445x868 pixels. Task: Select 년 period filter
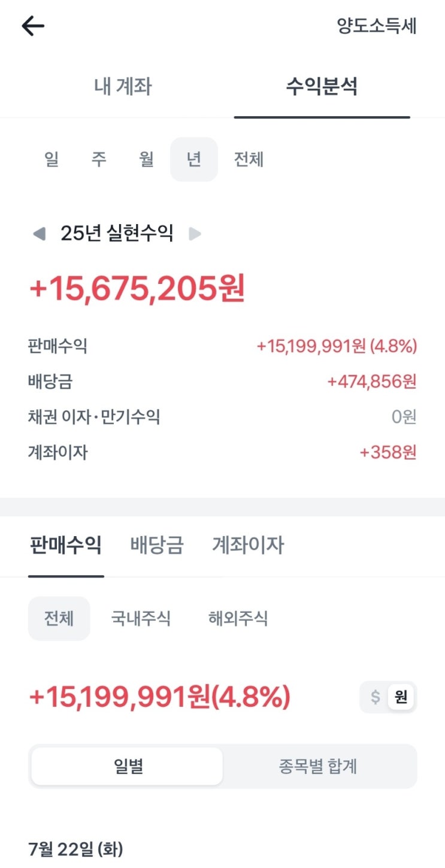tap(193, 159)
